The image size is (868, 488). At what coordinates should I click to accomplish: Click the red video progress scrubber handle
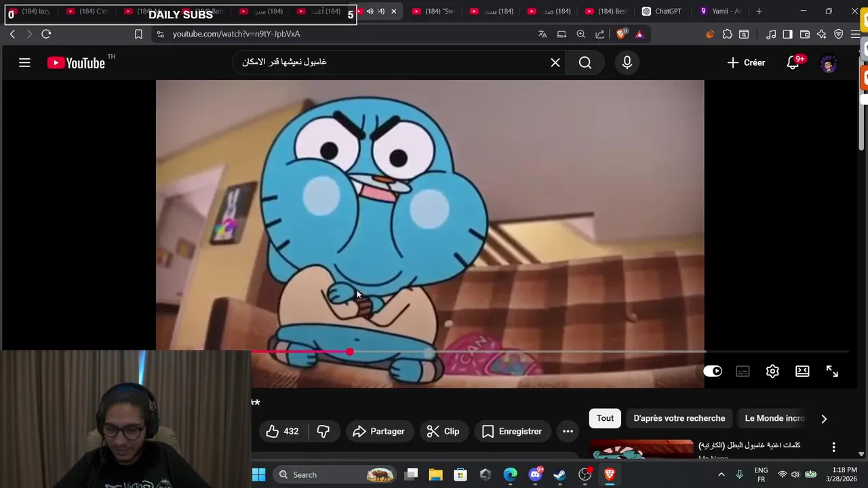(x=349, y=352)
